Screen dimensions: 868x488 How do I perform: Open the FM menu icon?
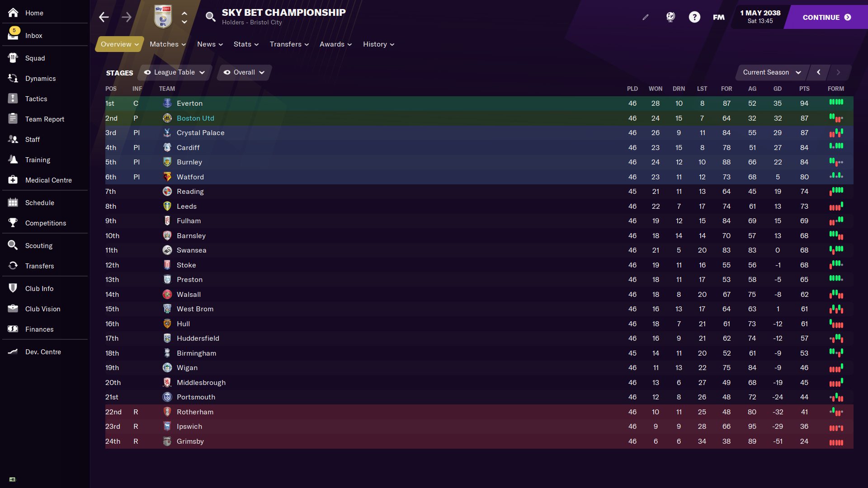click(718, 17)
